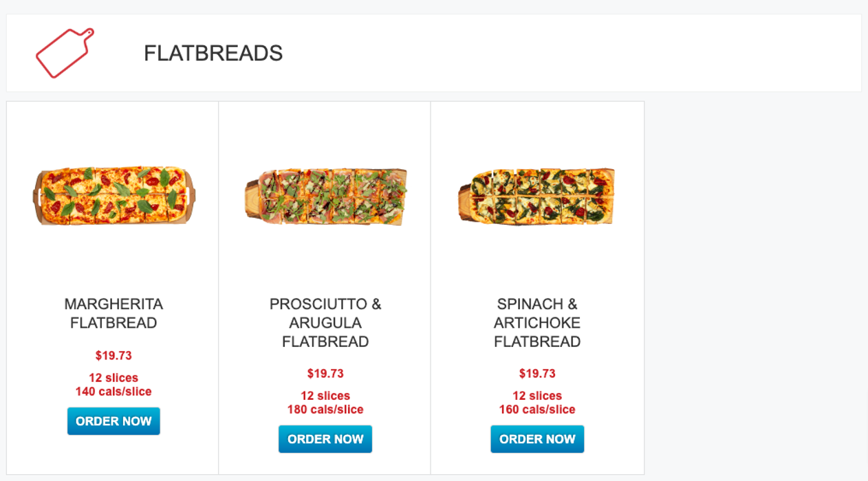The image size is (868, 481).
Task: Click the Spinach flatbread's 12 slices label
Action: click(x=537, y=396)
